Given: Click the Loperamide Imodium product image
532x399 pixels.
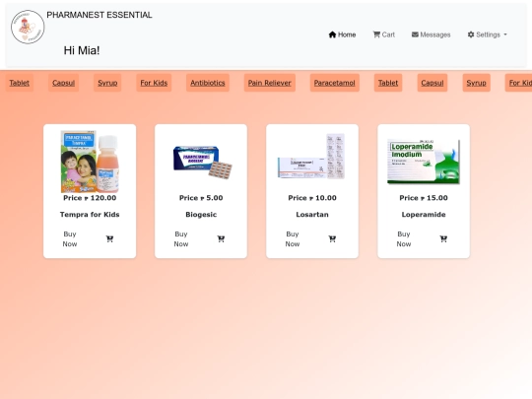Looking at the screenshot, I should (x=424, y=162).
